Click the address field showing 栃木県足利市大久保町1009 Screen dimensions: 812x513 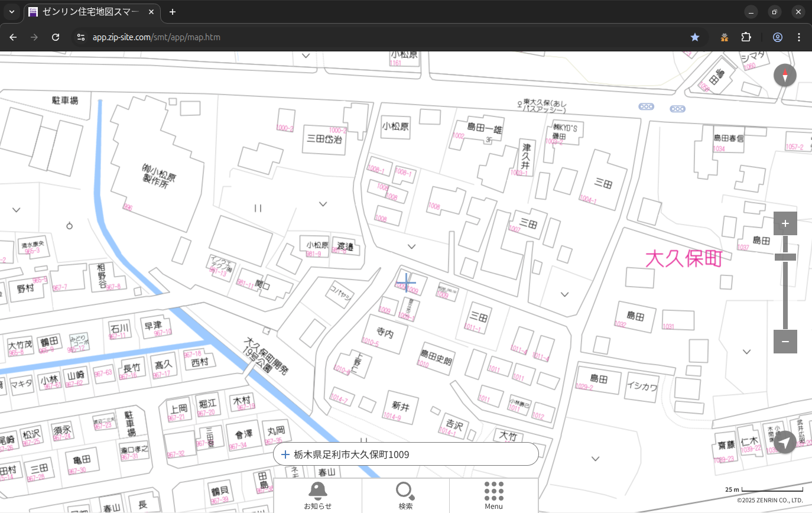coord(405,454)
